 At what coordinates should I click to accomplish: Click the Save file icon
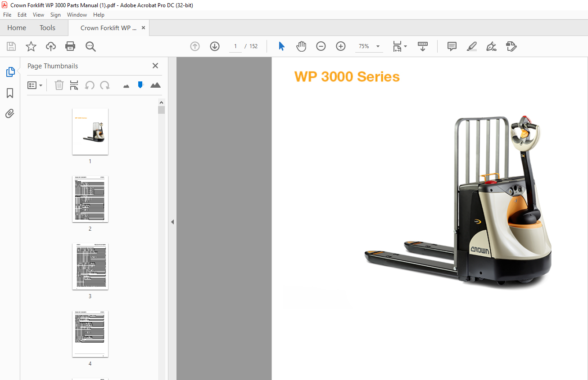tap(11, 46)
